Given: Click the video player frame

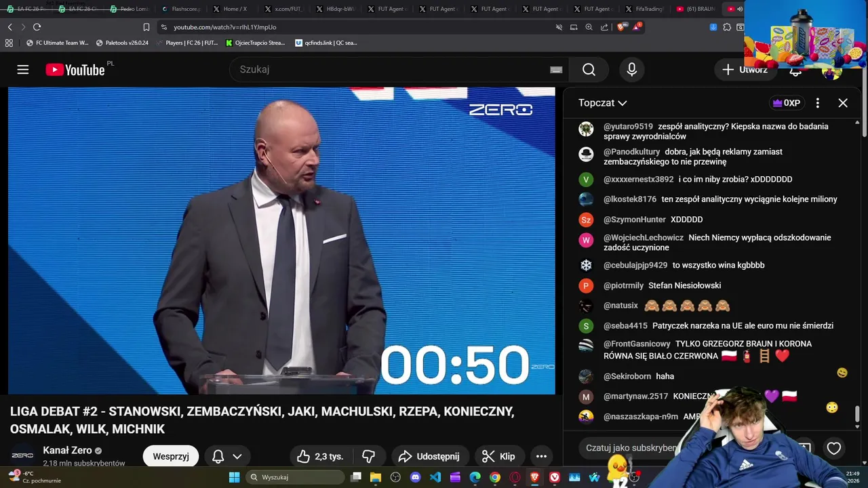Looking at the screenshot, I should 281,241.
